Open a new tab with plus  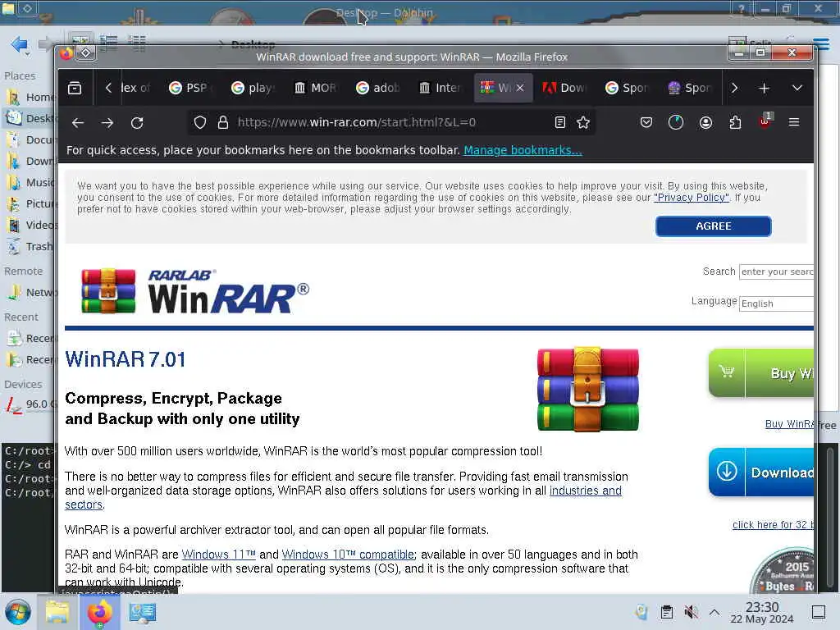pos(765,88)
